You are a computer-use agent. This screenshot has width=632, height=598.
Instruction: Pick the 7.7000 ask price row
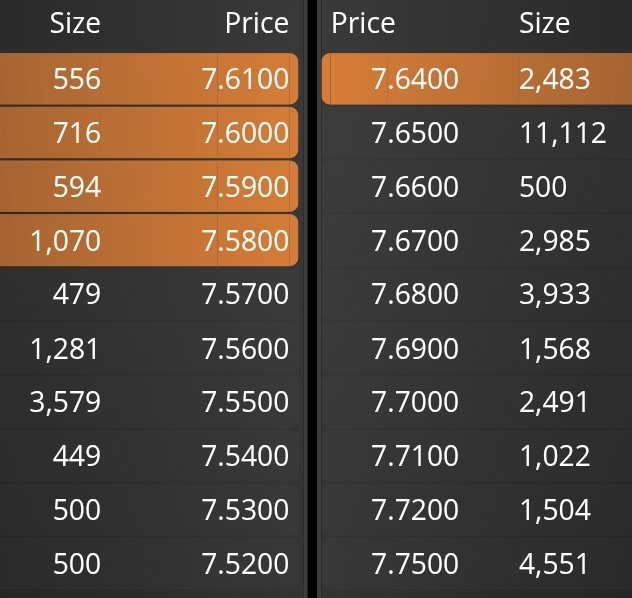pos(415,402)
